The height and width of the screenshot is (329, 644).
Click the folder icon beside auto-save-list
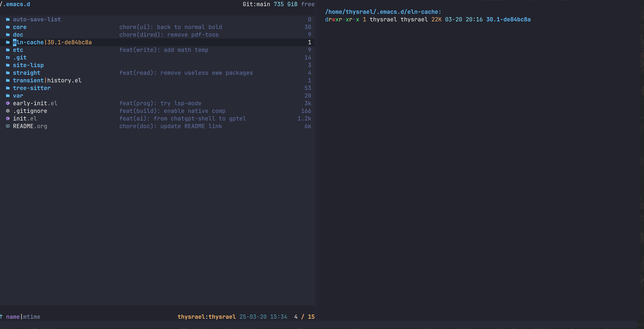[x=8, y=19]
